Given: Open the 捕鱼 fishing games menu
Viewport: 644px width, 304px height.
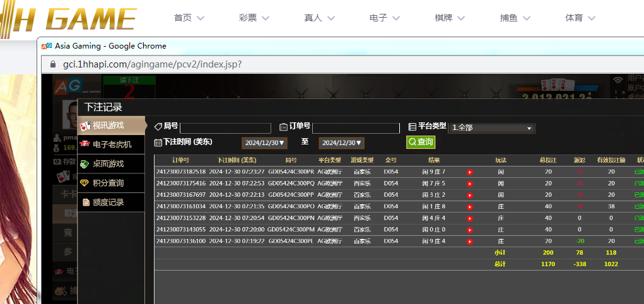Looking at the screenshot, I should (x=516, y=18).
